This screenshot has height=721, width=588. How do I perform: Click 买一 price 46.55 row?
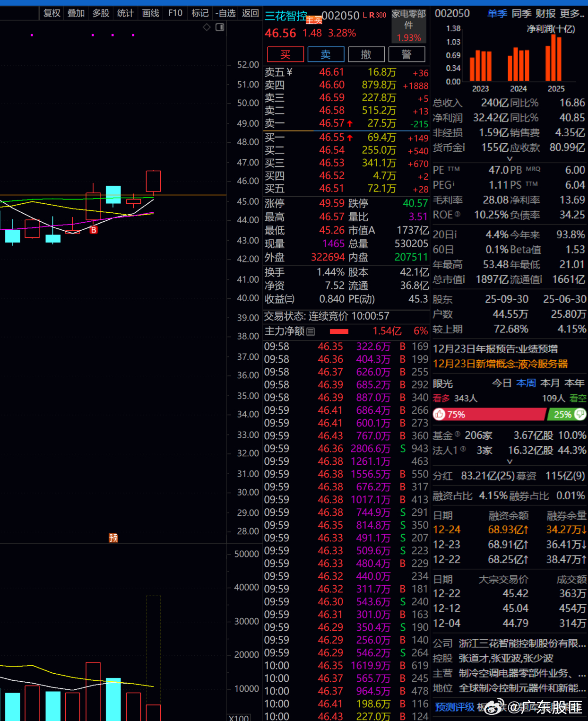point(346,138)
